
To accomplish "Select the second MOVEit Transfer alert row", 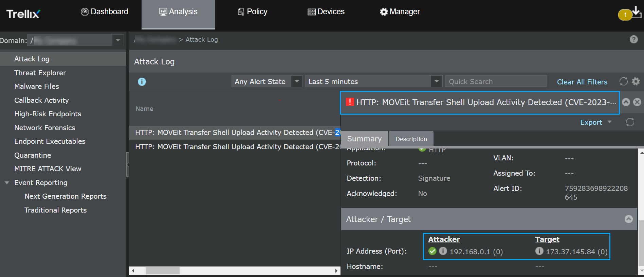I will click(x=235, y=147).
